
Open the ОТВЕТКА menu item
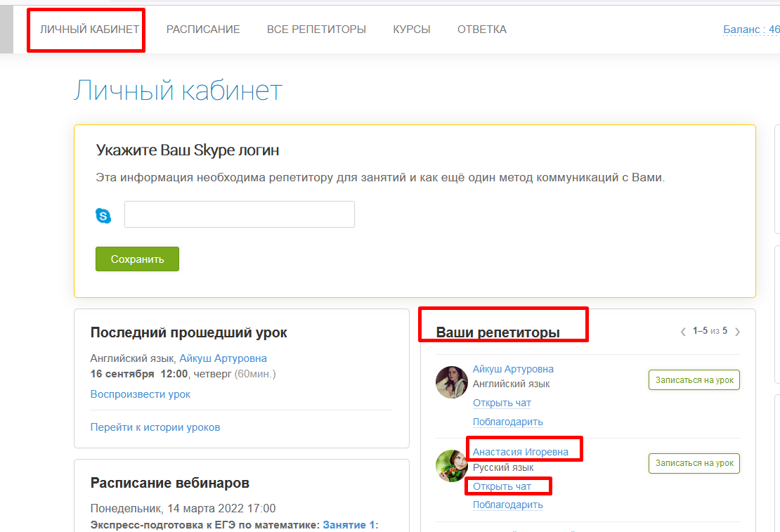(x=481, y=30)
